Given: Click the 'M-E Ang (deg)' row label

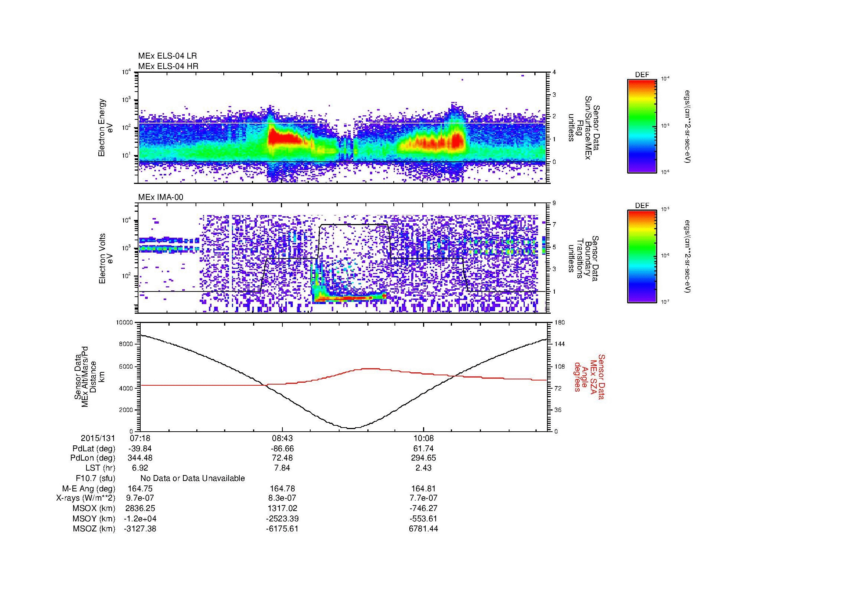Looking at the screenshot, I should pyautogui.click(x=89, y=489).
